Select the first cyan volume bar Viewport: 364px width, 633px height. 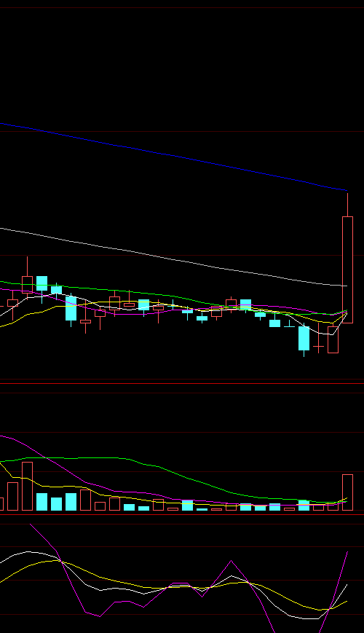41,502
